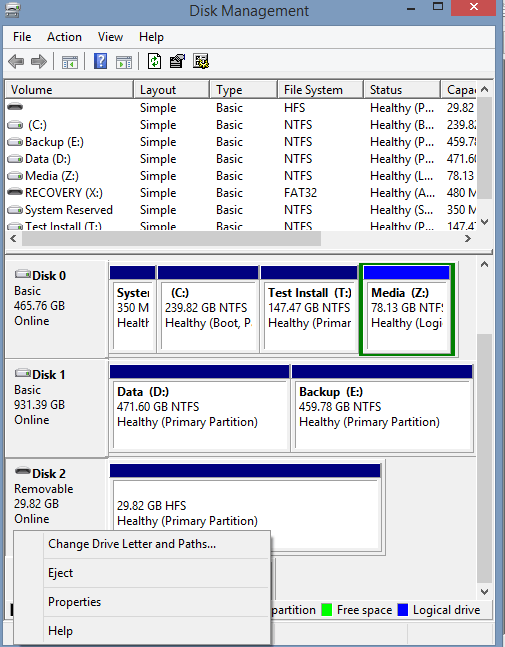Click disk view scroll down arrow
The image size is (505, 647).
[x=485, y=591]
